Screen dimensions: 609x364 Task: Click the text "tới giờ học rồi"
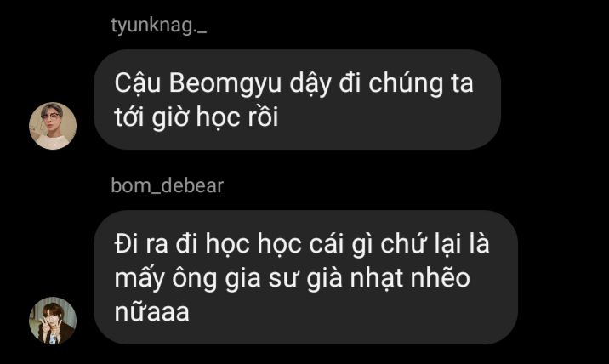(196, 117)
